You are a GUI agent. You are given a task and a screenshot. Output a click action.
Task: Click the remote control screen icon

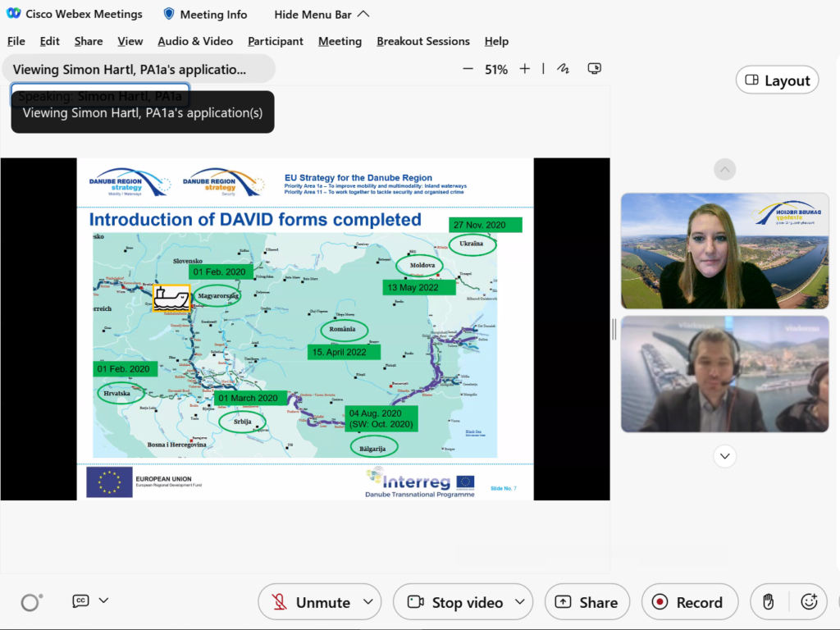click(595, 70)
